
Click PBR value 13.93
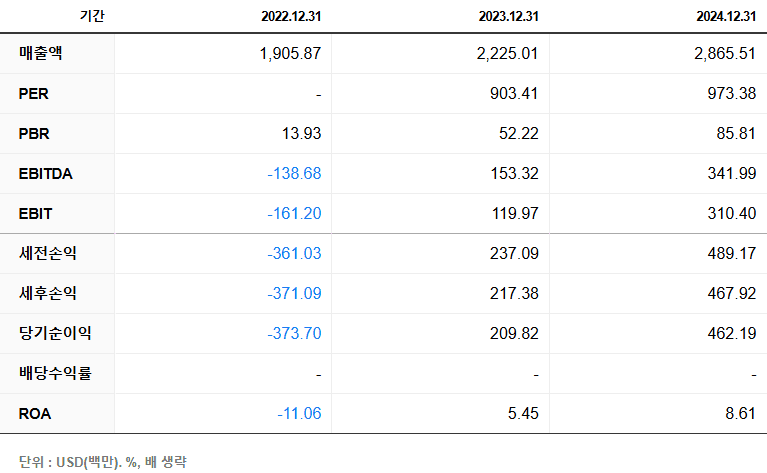pyautogui.click(x=301, y=134)
